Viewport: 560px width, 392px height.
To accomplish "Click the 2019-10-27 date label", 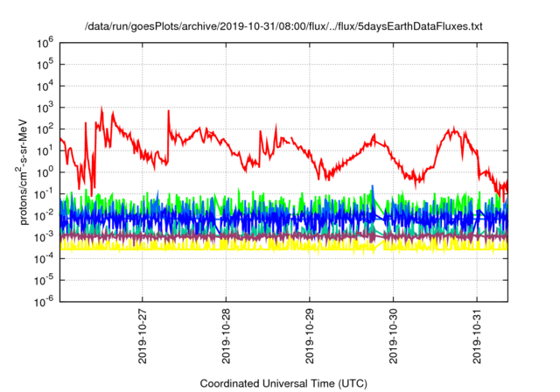I will tap(143, 336).
